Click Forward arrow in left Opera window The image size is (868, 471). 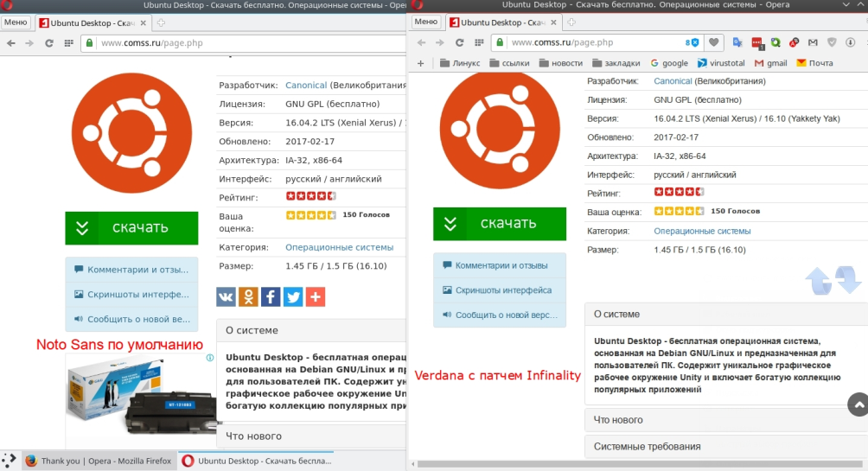pos(29,43)
